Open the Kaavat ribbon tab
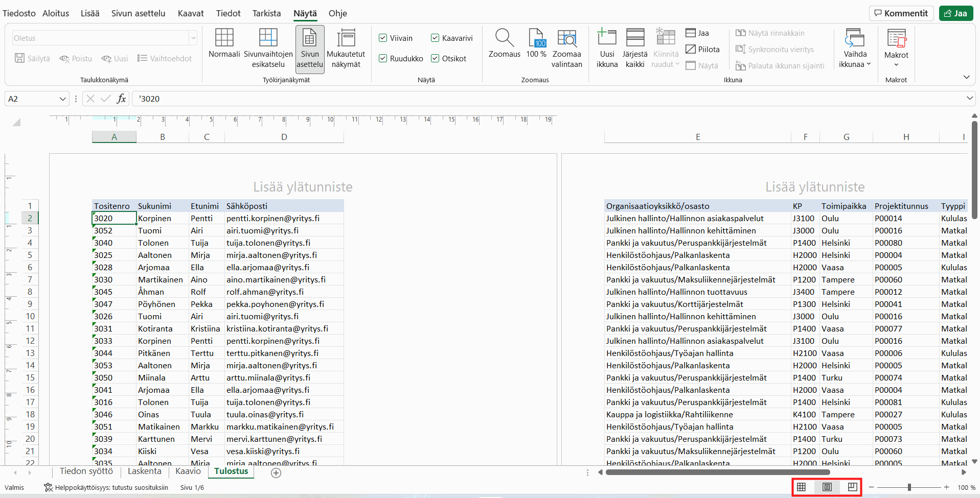Screen dimensions: 980x498 [191, 13]
